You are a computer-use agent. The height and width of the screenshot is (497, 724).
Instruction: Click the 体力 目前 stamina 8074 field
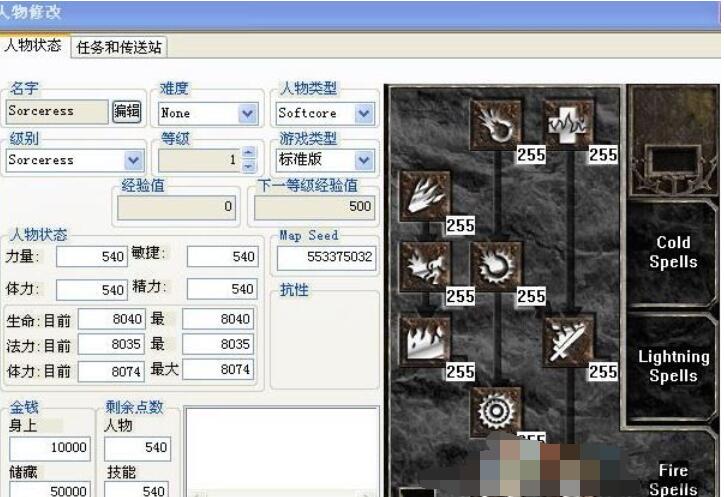pyautogui.click(x=112, y=371)
